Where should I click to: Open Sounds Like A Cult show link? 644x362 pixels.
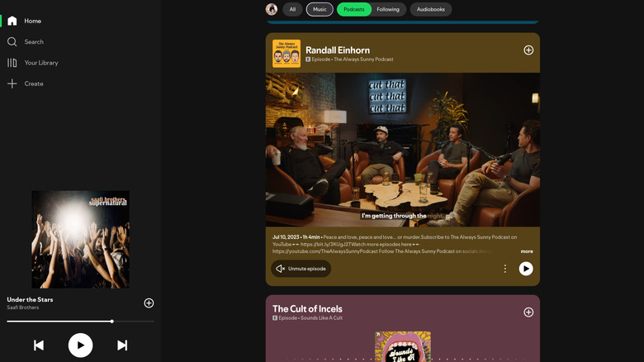coord(321,318)
